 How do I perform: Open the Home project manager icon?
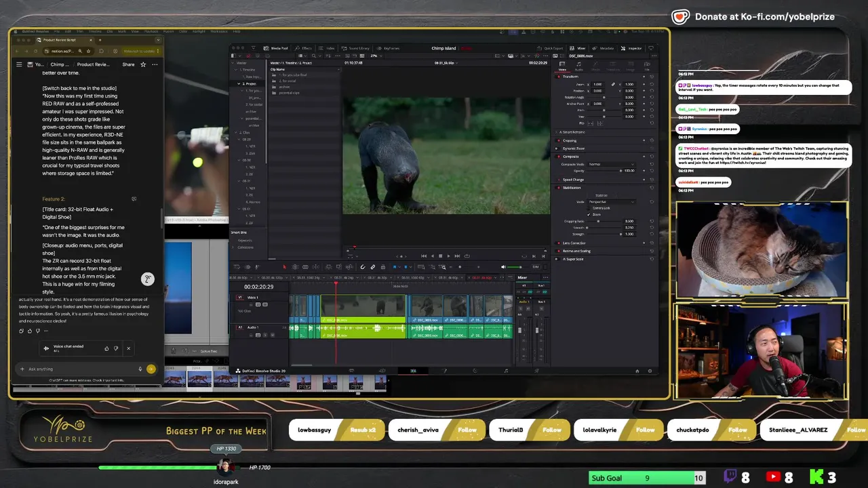point(637,371)
